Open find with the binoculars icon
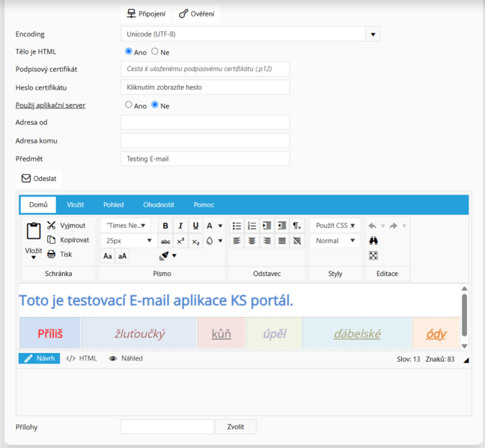Image resolution: width=485 pixels, height=448 pixels. pos(373,241)
